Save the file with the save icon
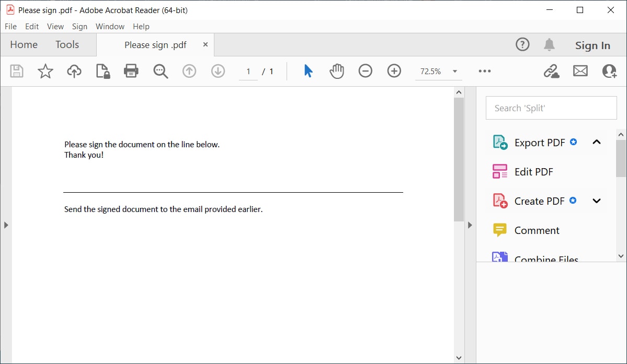This screenshot has height=364, width=627. [16, 71]
